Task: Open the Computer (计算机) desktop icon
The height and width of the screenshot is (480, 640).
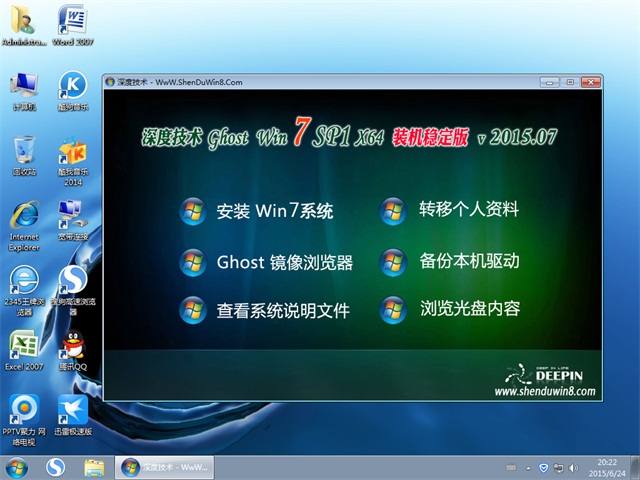Action: pos(24,91)
